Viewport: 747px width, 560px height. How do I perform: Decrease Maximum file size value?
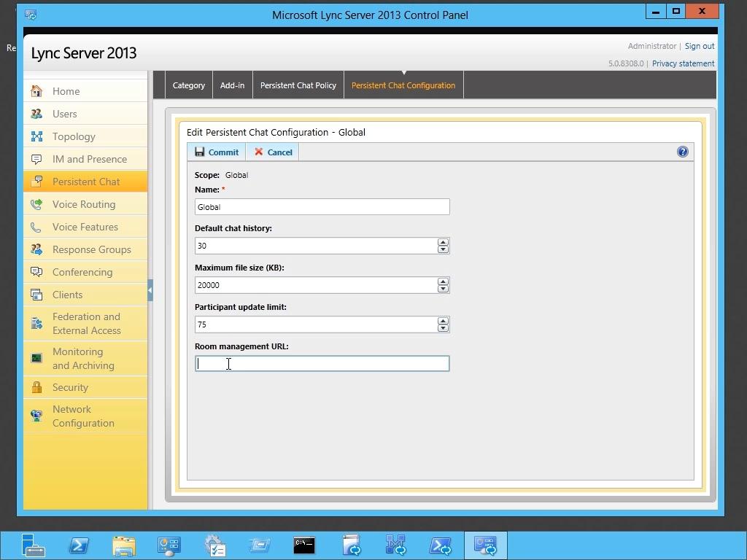443,289
